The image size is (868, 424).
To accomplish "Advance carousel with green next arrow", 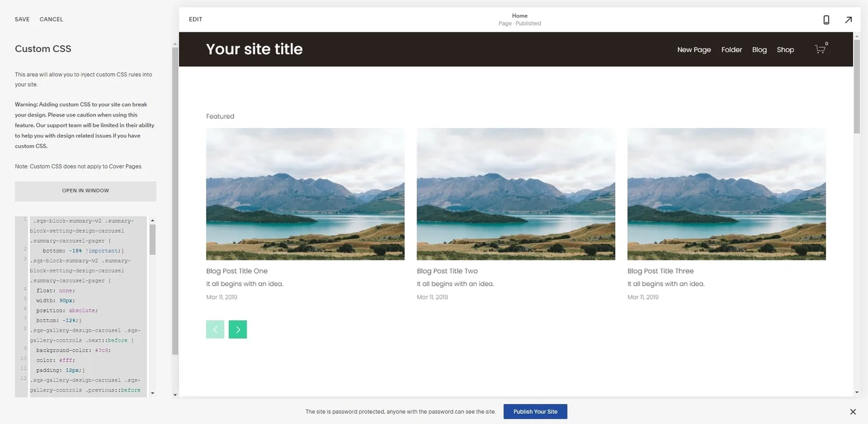I will [238, 329].
